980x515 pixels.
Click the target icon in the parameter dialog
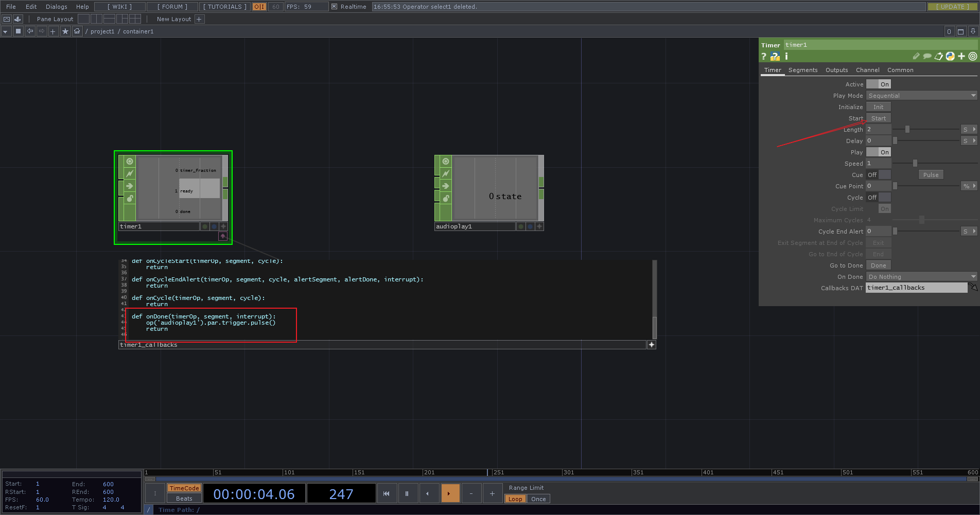pyautogui.click(x=972, y=56)
